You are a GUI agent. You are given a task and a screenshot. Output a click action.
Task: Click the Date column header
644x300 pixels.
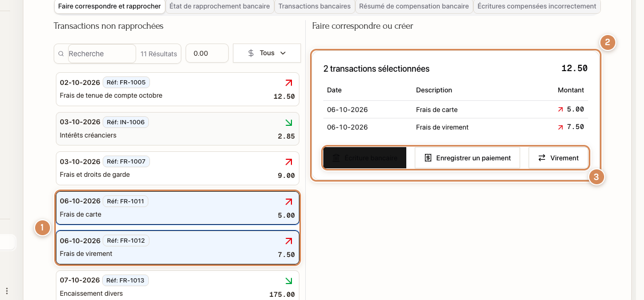(334, 90)
